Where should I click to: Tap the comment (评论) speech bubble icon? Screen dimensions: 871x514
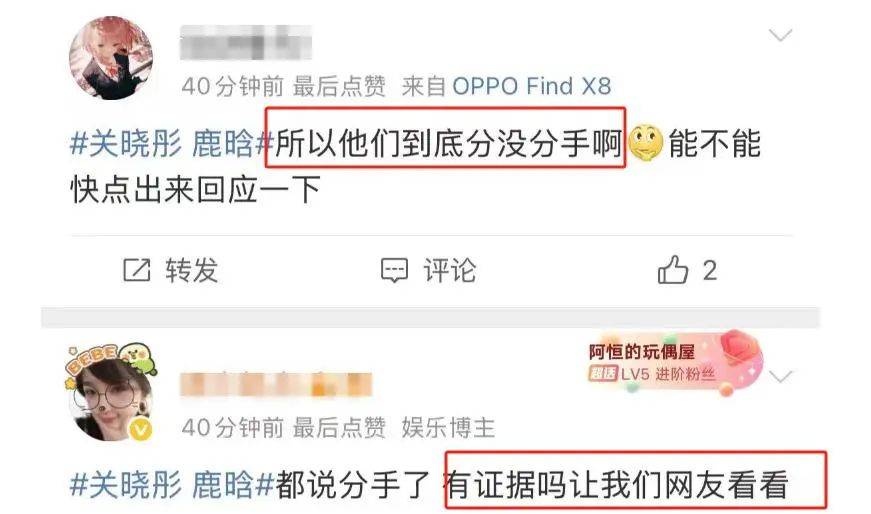(394, 270)
